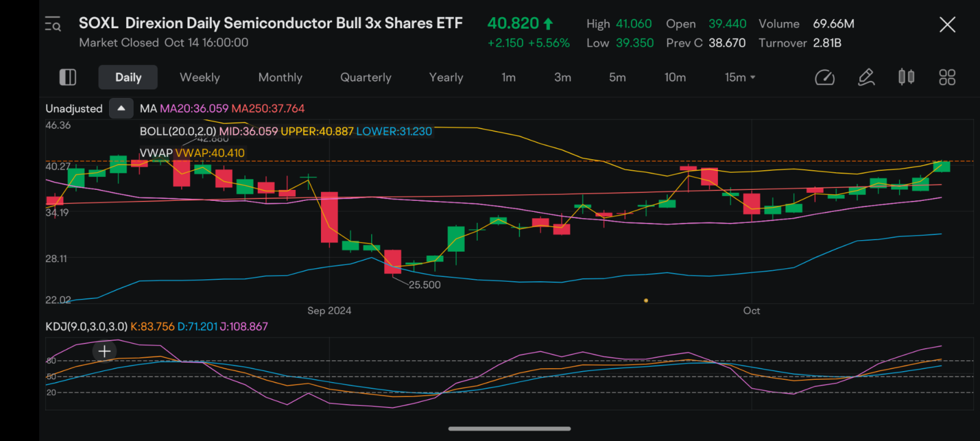The image size is (980, 441).
Task: Click the Unadjusted price setting
Action: click(73, 108)
